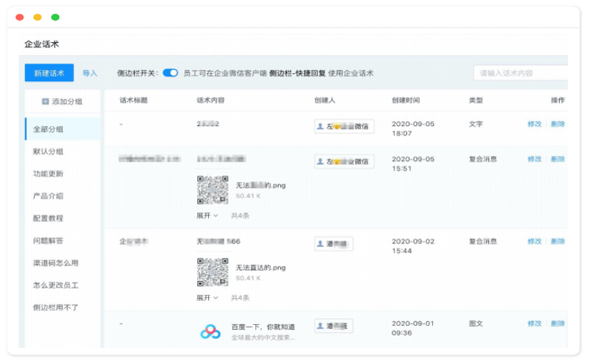589x364 pixels.
Task: Click the 导入 link
Action: 89,73
